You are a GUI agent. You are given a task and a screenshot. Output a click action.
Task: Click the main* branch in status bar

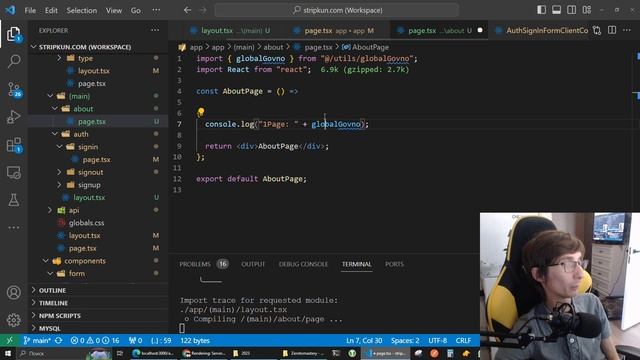[x=37, y=340]
